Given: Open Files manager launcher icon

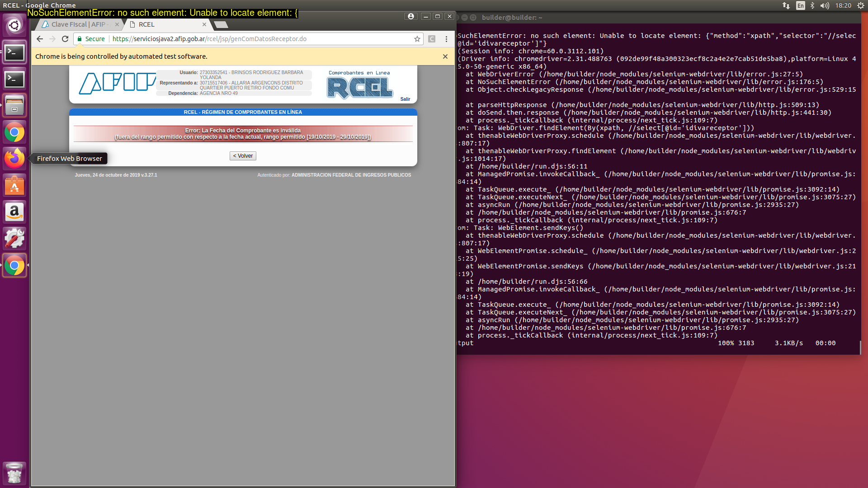Looking at the screenshot, I should (x=14, y=106).
